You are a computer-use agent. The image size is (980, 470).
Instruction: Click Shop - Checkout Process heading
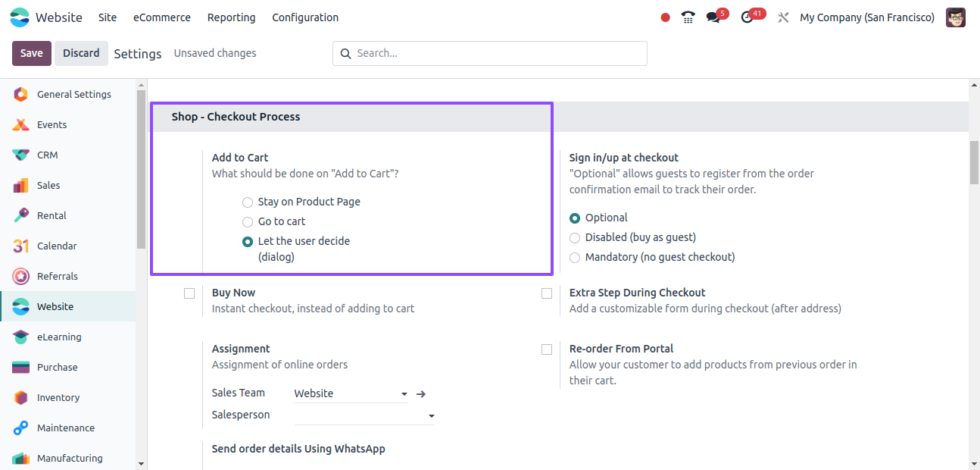coord(236,117)
